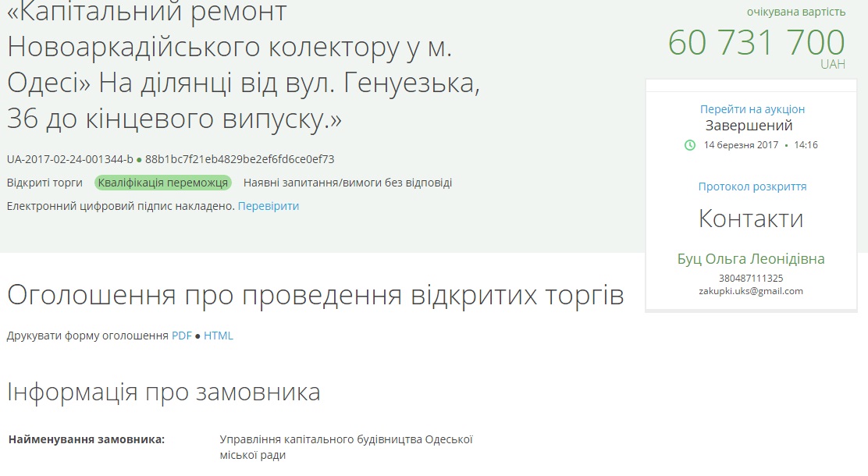Screen dimensions: 868x476
Task: Click the contact email zakupki.uks@gmail.com
Action: point(750,291)
